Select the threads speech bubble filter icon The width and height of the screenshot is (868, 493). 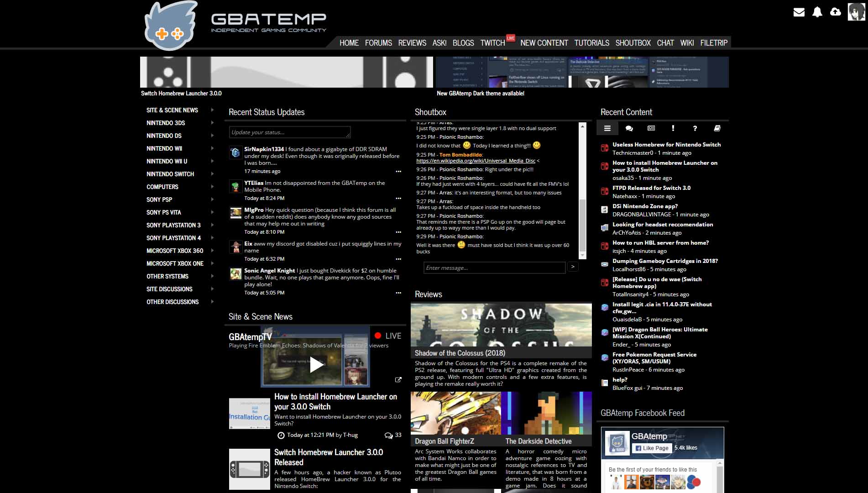[629, 129]
